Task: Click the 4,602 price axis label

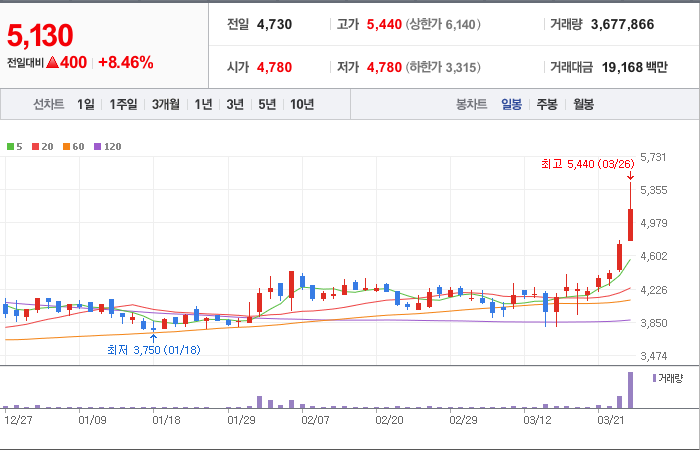Action: click(654, 256)
